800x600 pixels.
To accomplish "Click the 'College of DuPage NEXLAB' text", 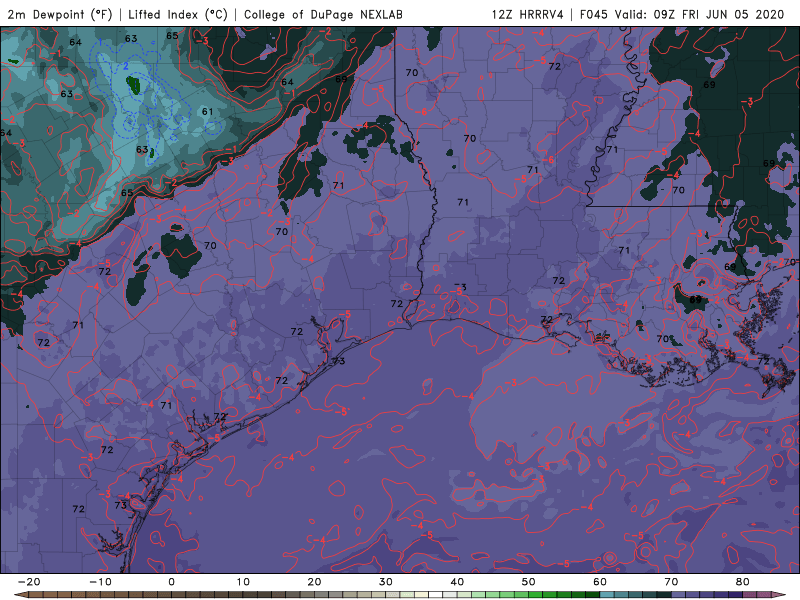I will (x=323, y=14).
